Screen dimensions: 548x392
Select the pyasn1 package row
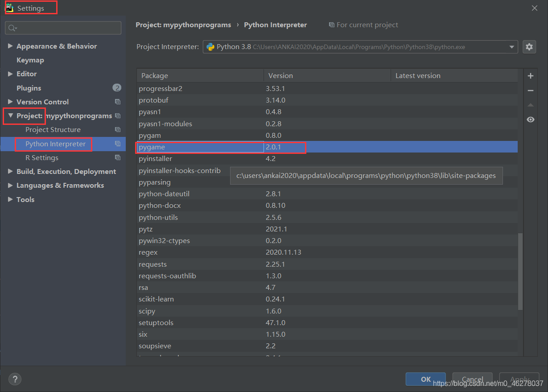pos(327,111)
